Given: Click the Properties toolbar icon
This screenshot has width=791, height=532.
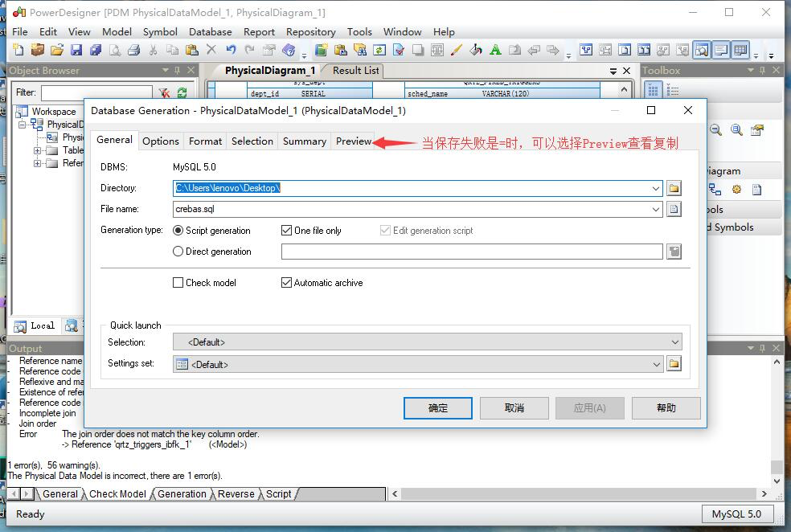Looking at the screenshot, I should point(268,50).
